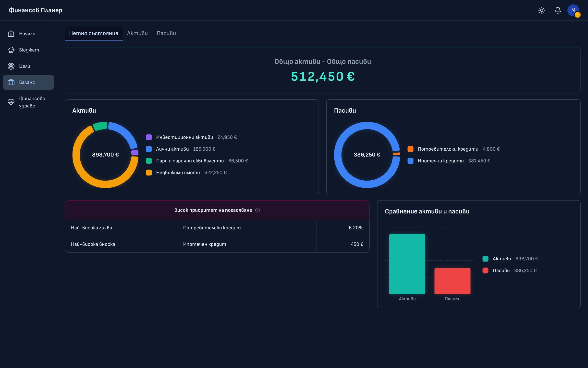Click the 622,250 € real estate value
This screenshot has height=368, width=588.
tap(215, 172)
